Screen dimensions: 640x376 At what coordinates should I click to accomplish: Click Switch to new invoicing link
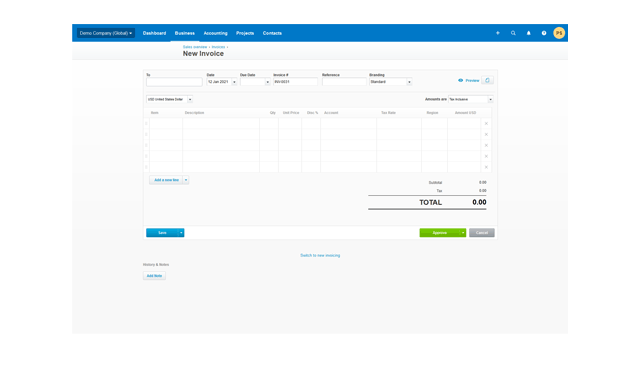coord(320,256)
